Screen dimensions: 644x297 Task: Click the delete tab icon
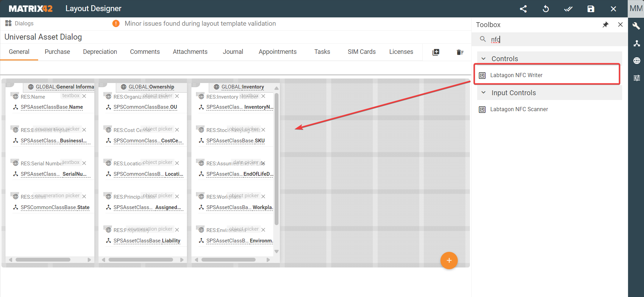(x=460, y=52)
